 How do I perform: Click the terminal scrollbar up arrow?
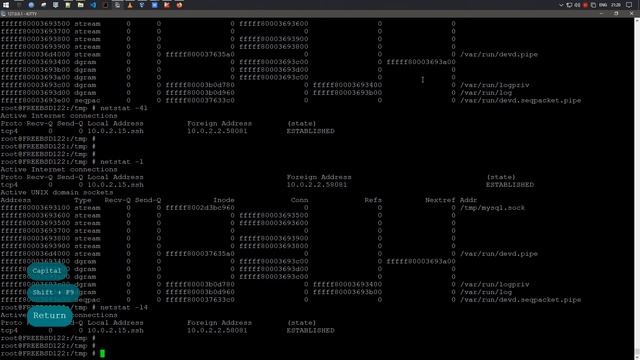pos(637,20)
